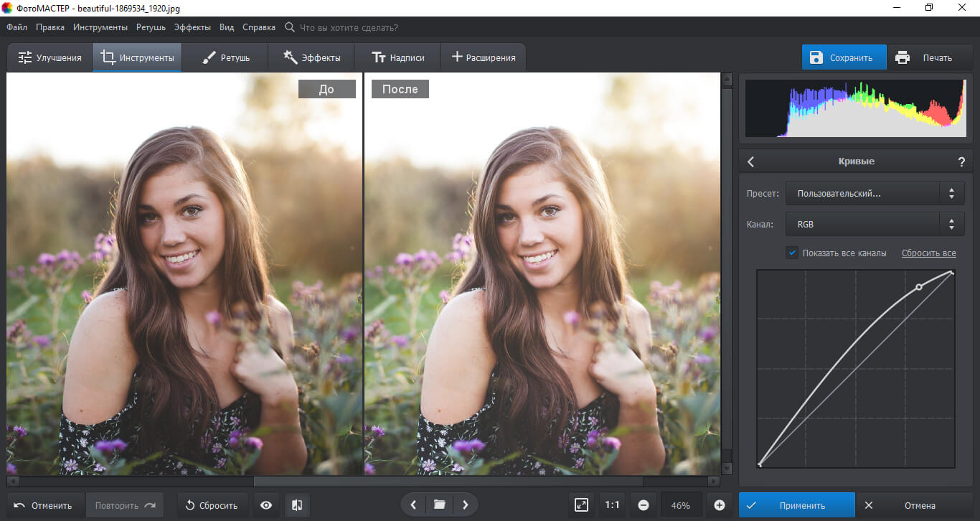The height and width of the screenshot is (521, 980).
Task: Click the search field Что вы хотите сделать
Action: pyautogui.click(x=348, y=27)
